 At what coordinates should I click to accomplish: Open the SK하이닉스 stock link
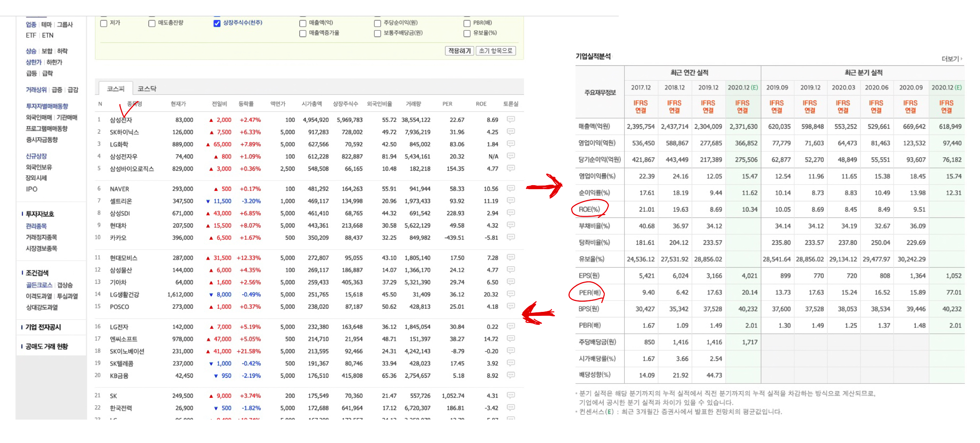(x=124, y=132)
